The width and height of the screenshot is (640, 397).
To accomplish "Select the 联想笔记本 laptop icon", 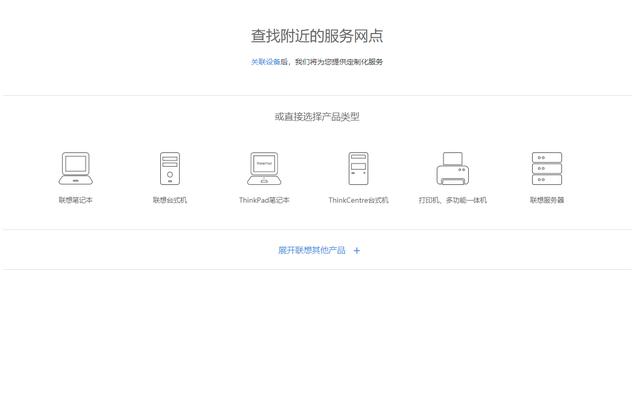I will coord(76,169).
